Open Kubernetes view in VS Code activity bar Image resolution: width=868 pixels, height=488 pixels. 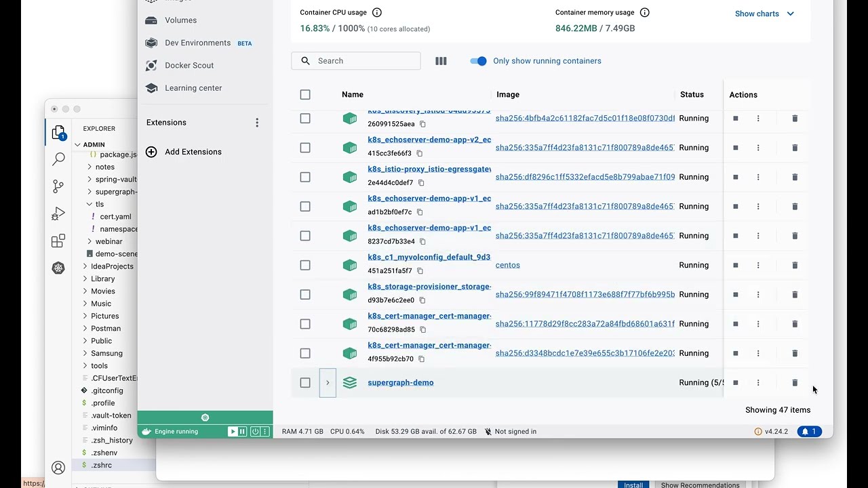click(x=58, y=268)
